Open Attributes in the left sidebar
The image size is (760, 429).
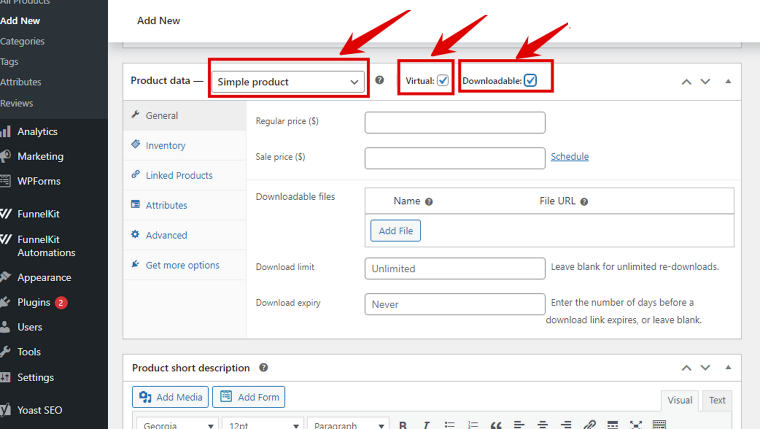(x=21, y=82)
